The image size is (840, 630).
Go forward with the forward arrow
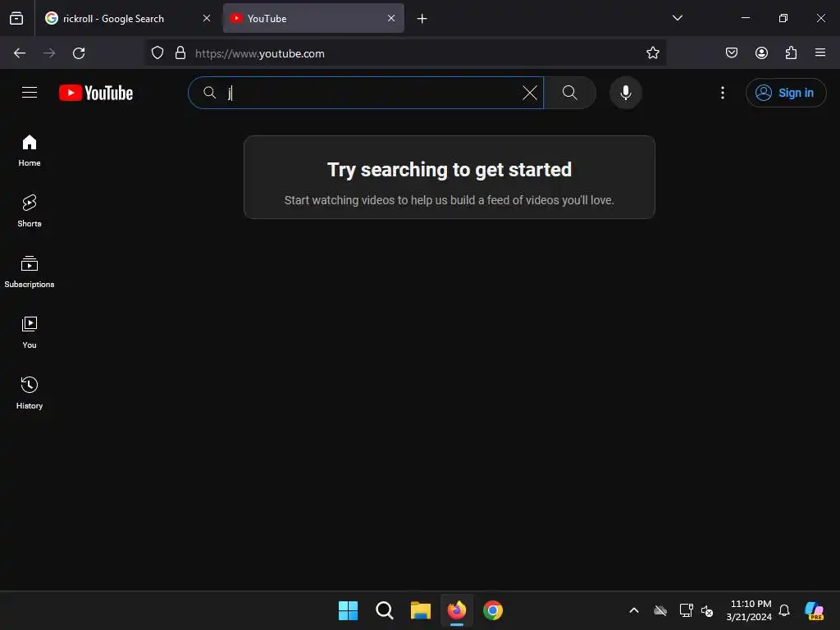point(49,53)
